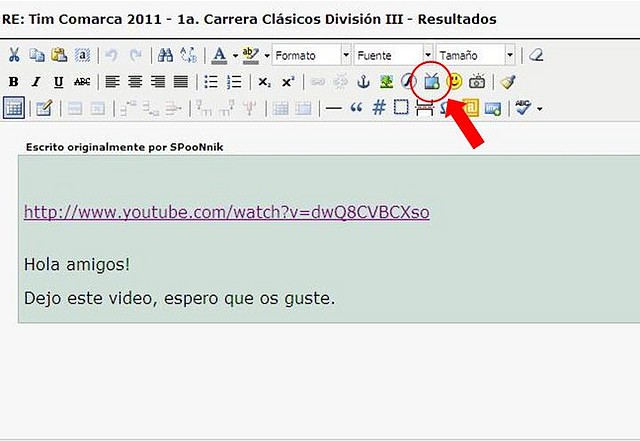Screen dimensions: 640x441
Task: Click the Cut scissors icon
Action: (x=14, y=55)
